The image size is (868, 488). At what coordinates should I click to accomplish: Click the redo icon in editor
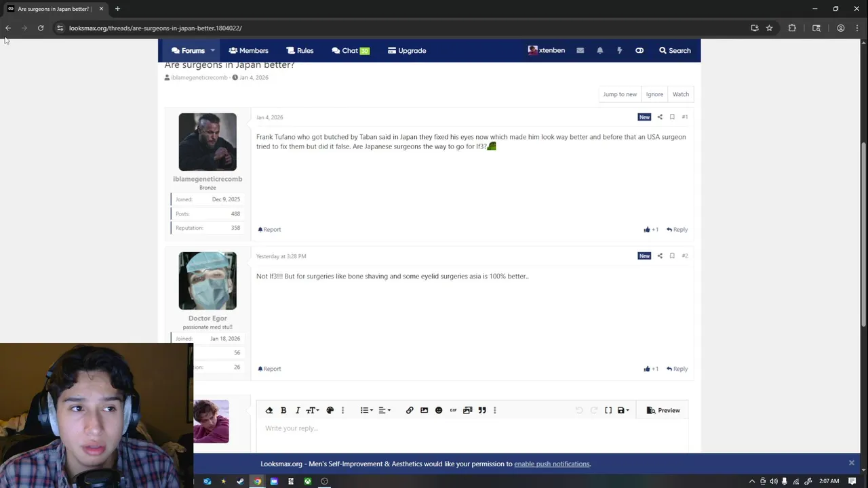click(x=594, y=410)
